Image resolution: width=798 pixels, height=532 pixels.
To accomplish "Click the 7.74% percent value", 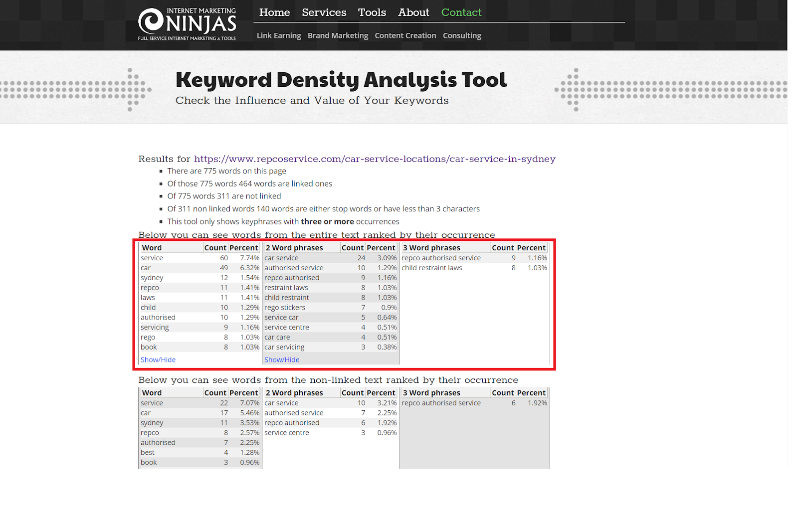I will [x=249, y=258].
